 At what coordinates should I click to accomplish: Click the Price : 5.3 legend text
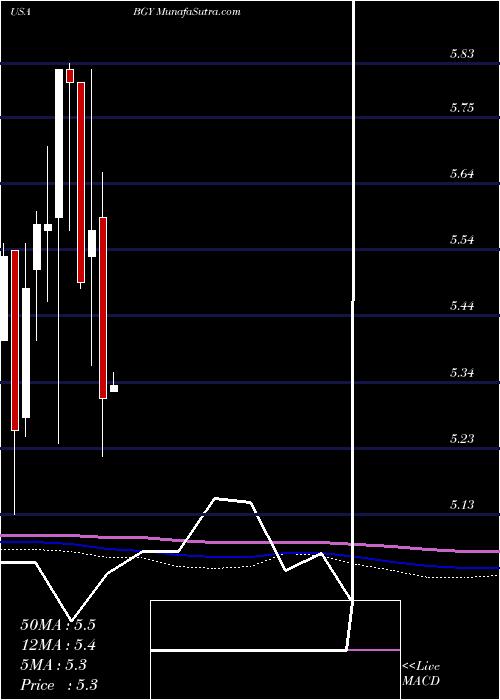(x=59, y=685)
